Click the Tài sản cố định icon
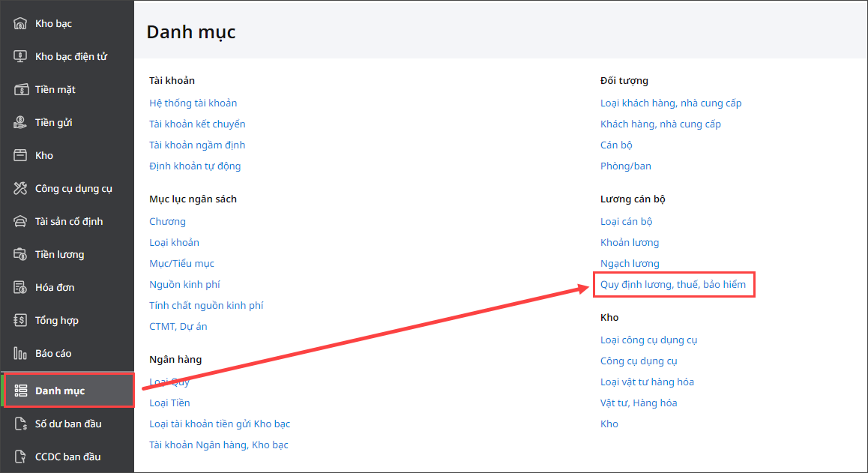This screenshot has height=473, width=868. pos(20,222)
